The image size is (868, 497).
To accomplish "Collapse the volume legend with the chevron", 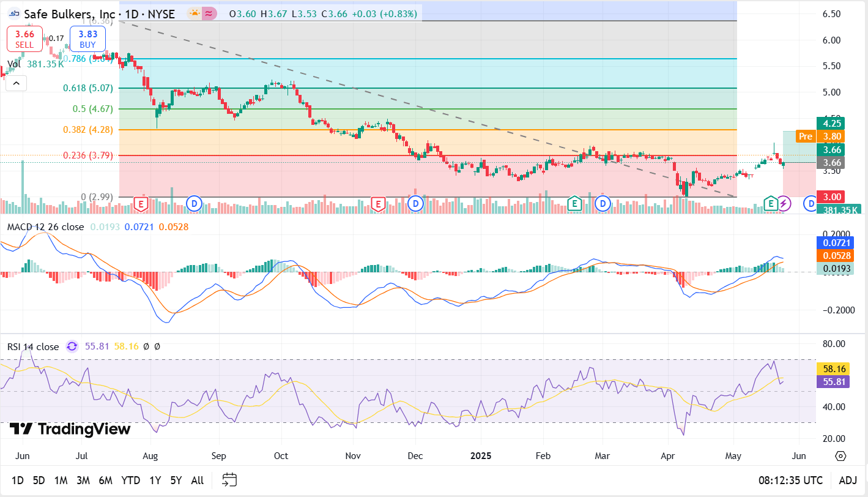I will (16, 83).
